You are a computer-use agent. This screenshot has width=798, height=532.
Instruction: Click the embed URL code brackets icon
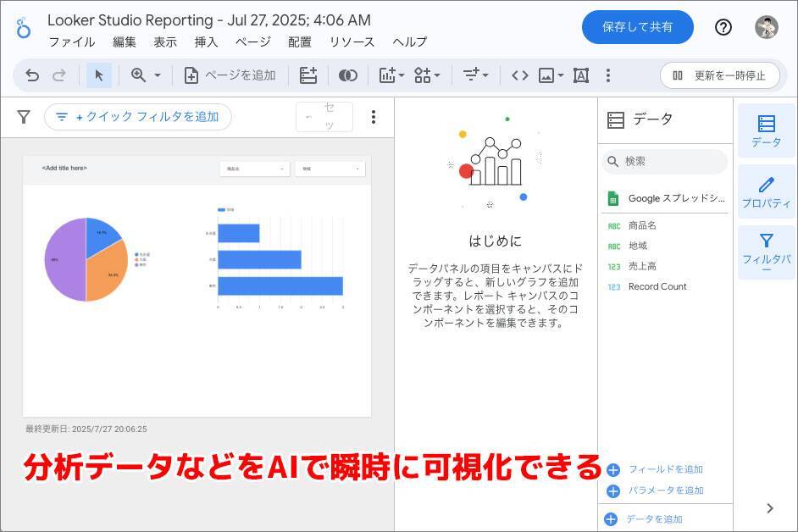(x=519, y=75)
